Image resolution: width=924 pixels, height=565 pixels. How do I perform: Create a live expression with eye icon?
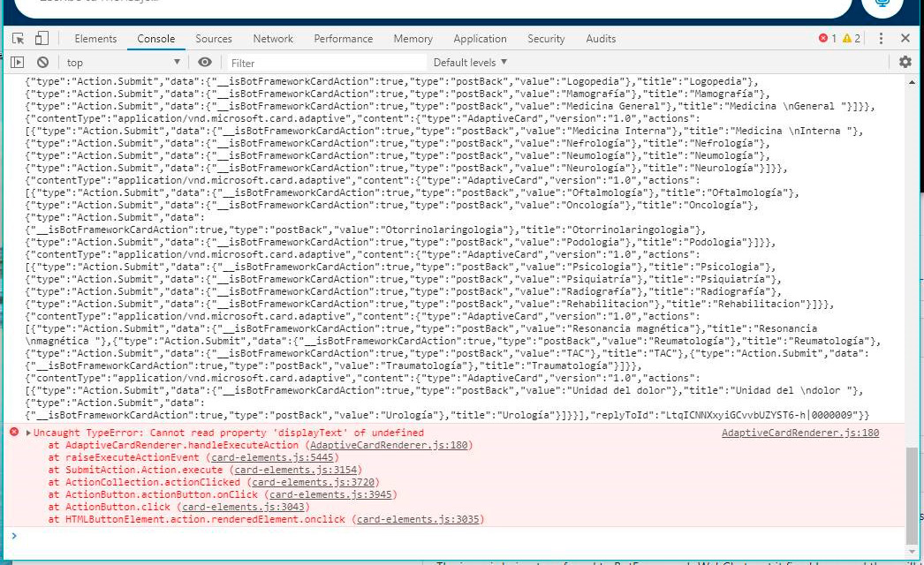(x=203, y=62)
